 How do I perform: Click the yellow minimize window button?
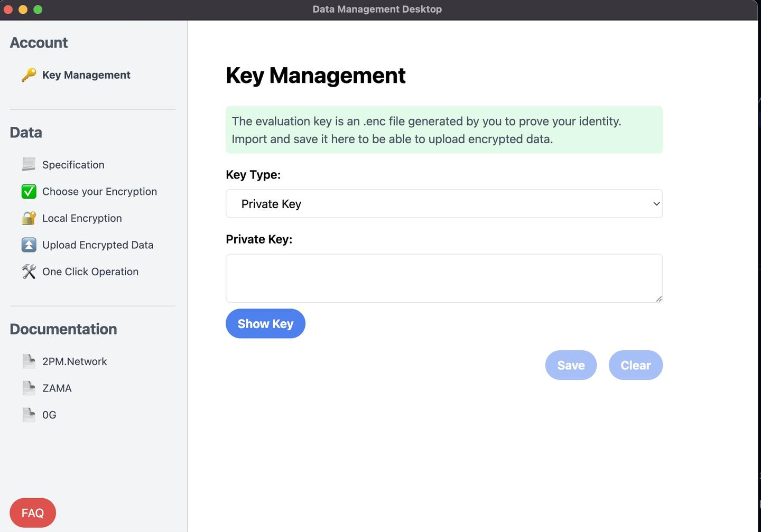(x=23, y=9)
